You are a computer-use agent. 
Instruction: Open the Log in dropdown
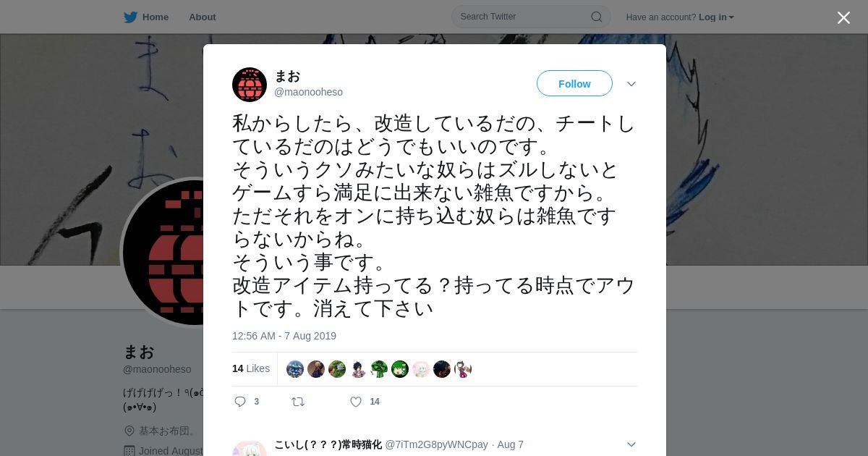click(x=716, y=17)
